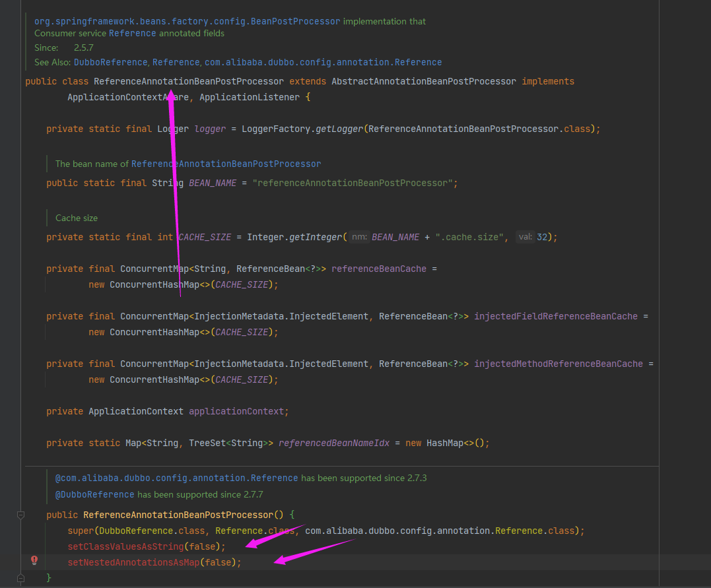711x588 pixels.
Task: Click the ".cache.size" string literal
Action: pos(469,237)
